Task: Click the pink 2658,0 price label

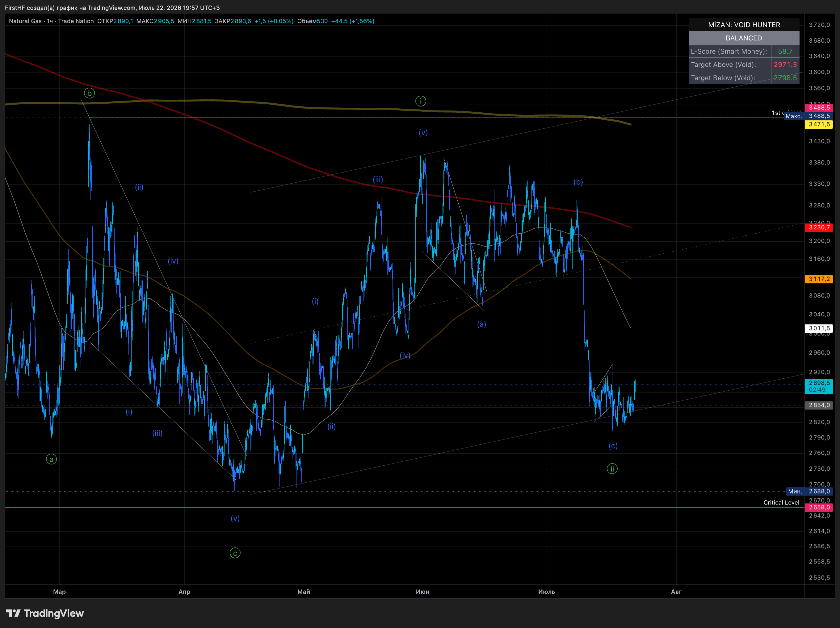Action: (819, 507)
